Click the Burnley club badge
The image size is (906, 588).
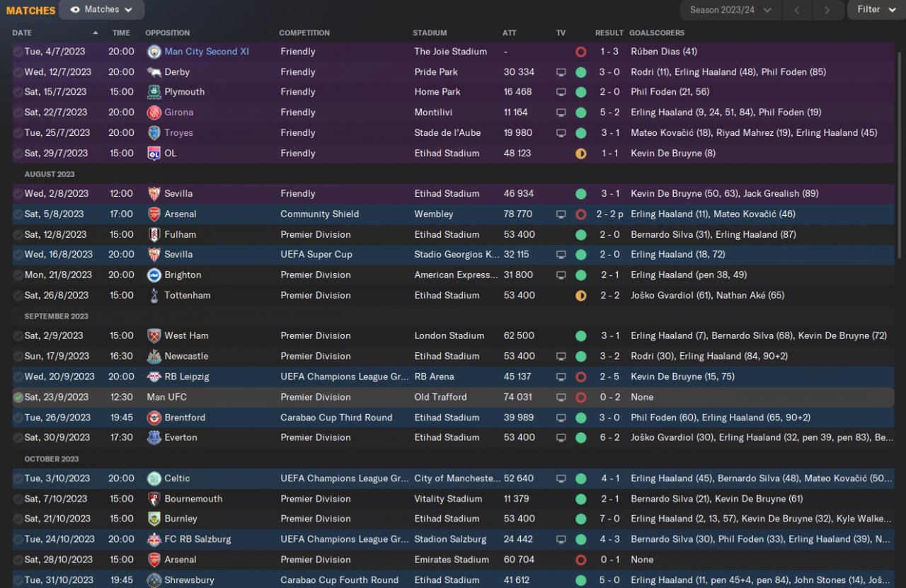(154, 519)
